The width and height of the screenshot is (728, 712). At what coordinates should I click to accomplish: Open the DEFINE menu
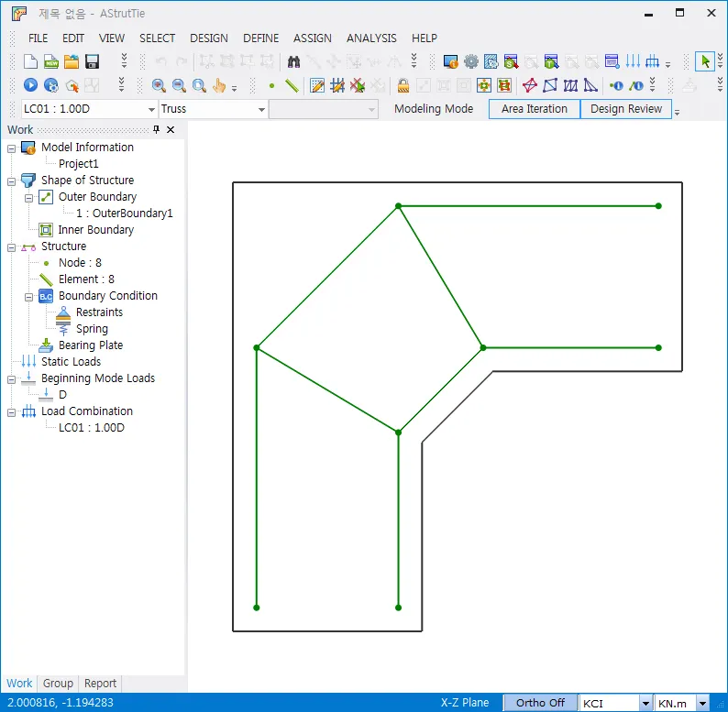click(261, 38)
